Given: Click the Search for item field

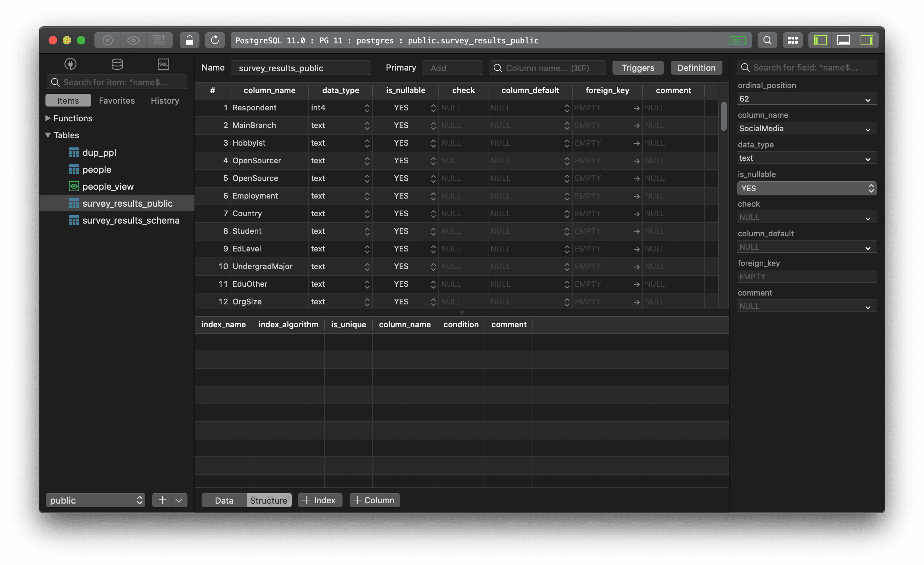Looking at the screenshot, I should (117, 82).
